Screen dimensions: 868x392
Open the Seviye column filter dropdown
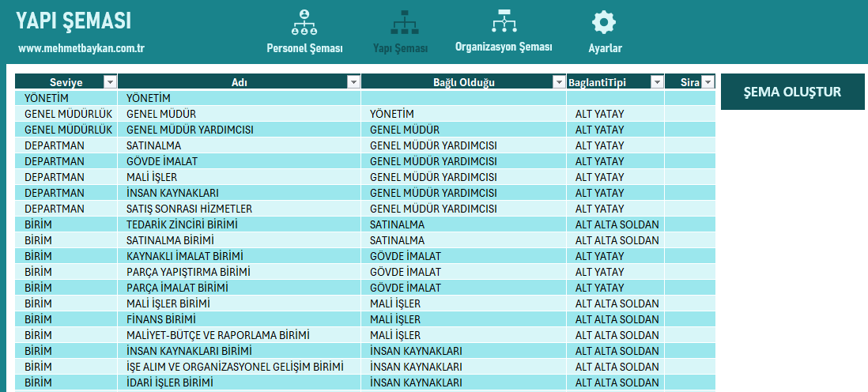(x=110, y=82)
